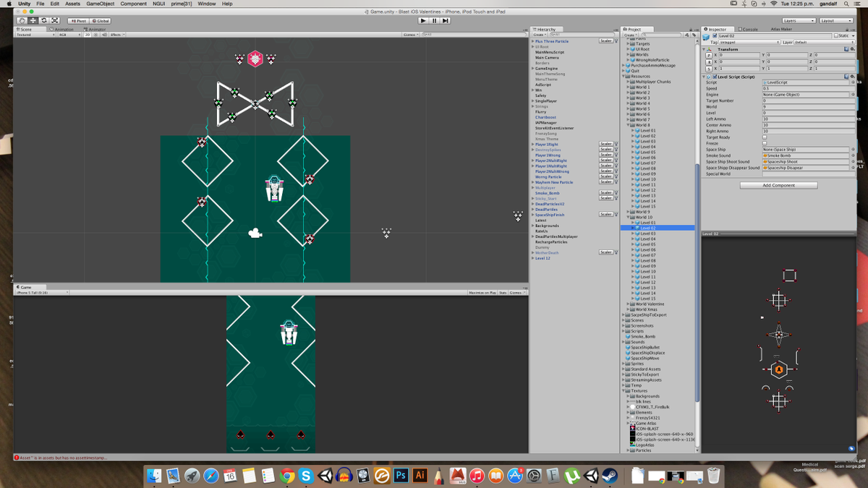Open Create dropdown in Hierarchy panel
868x488 pixels.
pos(540,35)
